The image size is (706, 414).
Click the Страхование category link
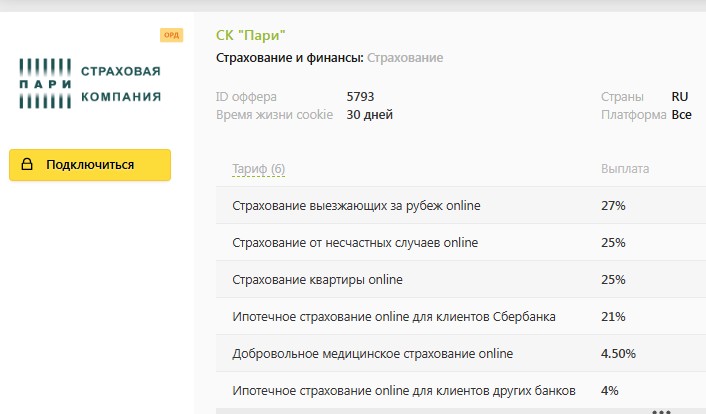405,58
